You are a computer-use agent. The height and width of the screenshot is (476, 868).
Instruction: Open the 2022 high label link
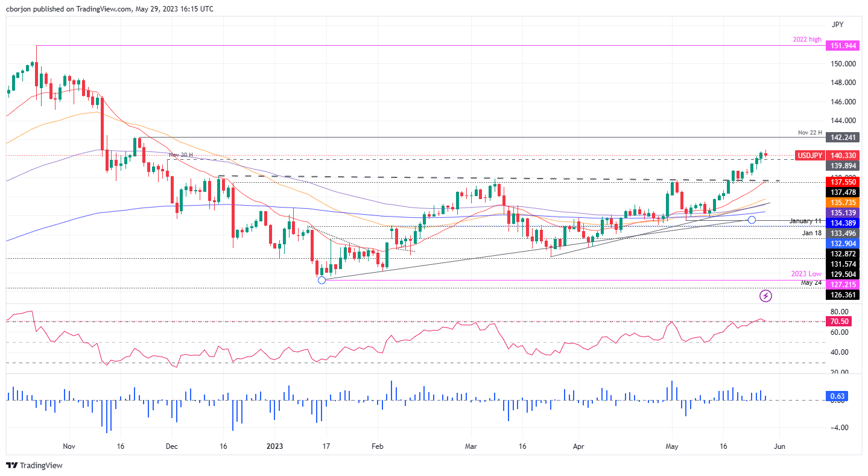click(x=806, y=39)
